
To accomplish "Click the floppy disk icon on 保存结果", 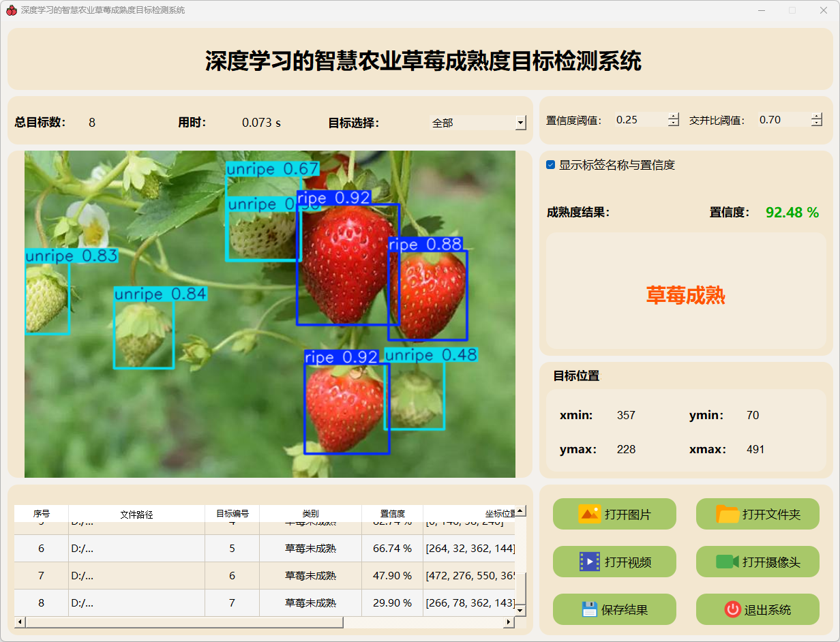I will point(589,609).
